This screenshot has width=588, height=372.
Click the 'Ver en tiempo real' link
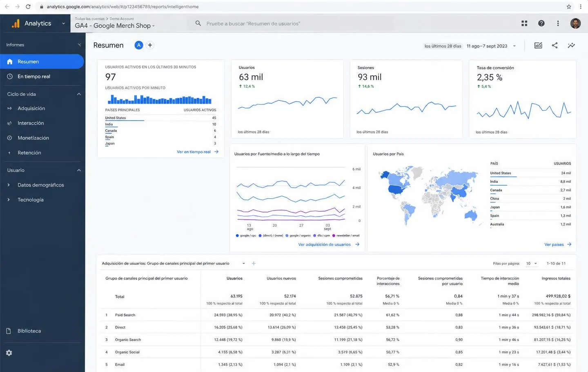point(198,152)
